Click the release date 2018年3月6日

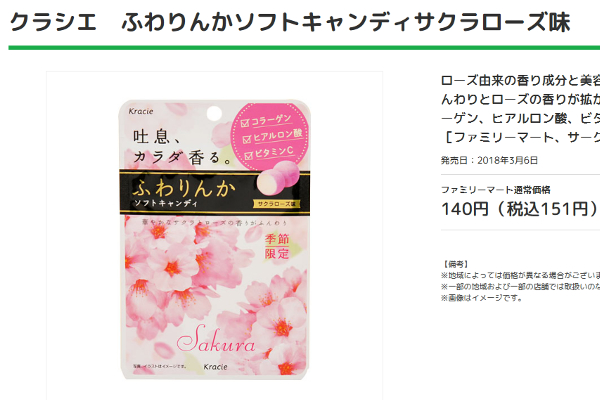click(x=507, y=160)
